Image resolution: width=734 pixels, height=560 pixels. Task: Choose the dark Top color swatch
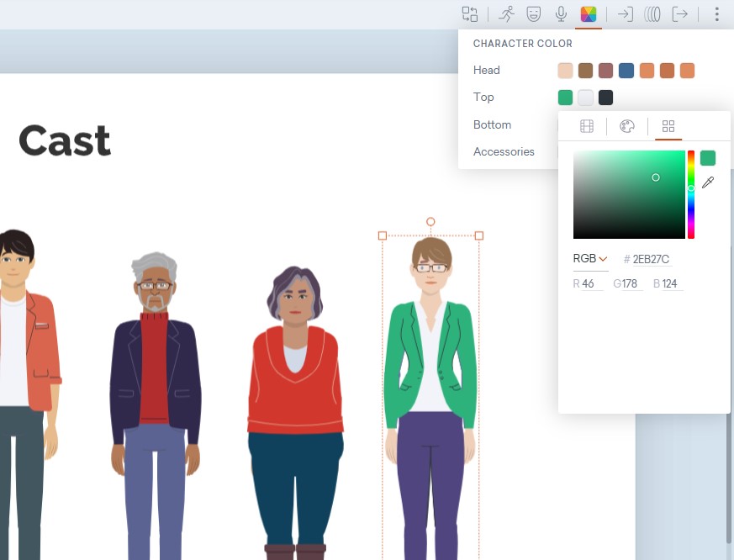point(605,98)
